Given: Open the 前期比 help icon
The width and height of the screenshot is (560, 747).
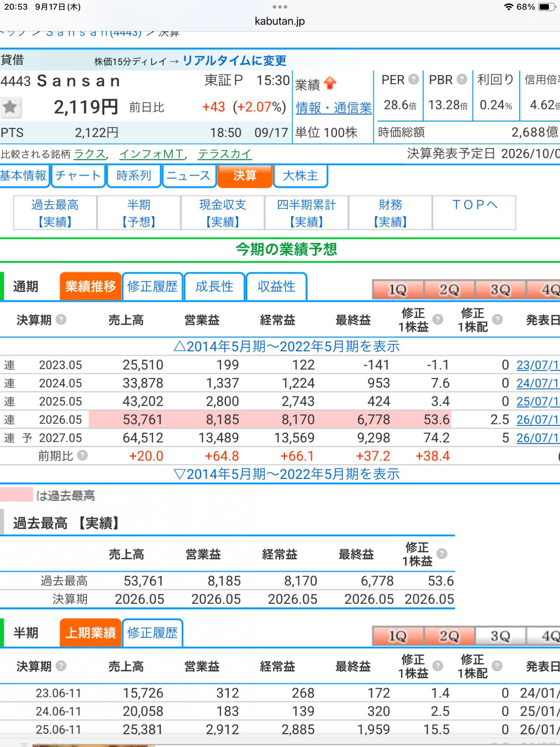Looking at the screenshot, I should 82,456.
